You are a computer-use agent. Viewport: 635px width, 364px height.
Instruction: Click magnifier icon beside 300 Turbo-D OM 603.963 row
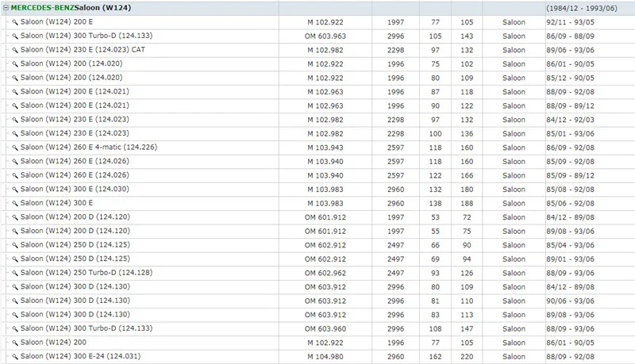pos(15,36)
